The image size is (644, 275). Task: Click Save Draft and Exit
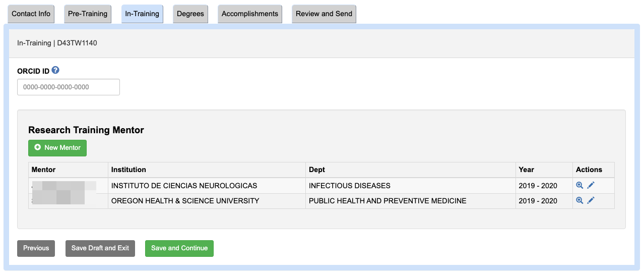pos(100,248)
